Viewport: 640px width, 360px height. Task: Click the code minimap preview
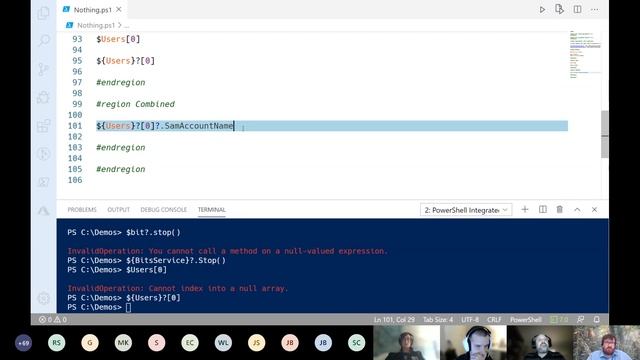pos(585,54)
